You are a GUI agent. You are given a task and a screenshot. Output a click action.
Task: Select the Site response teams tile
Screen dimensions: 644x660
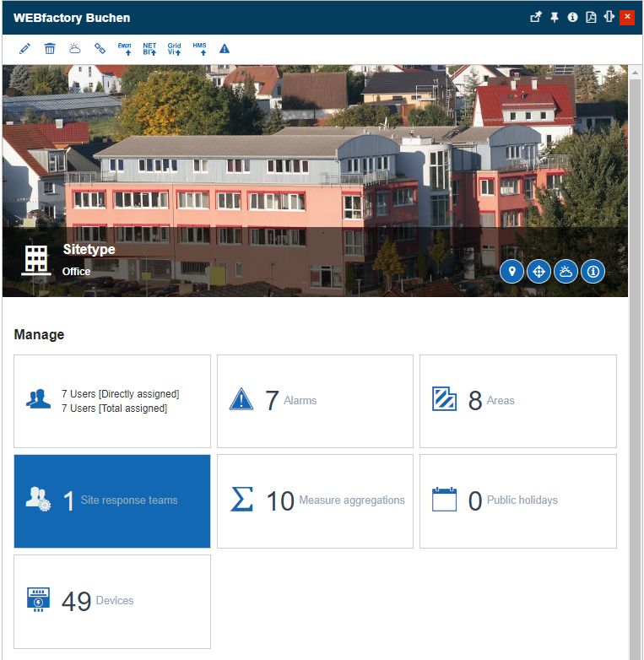click(x=112, y=500)
